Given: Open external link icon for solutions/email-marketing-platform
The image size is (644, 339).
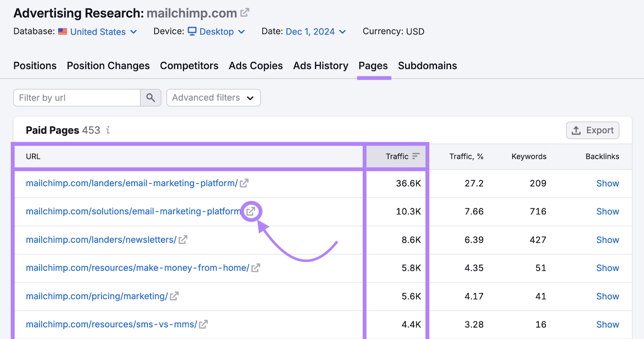Looking at the screenshot, I should pos(251,211).
